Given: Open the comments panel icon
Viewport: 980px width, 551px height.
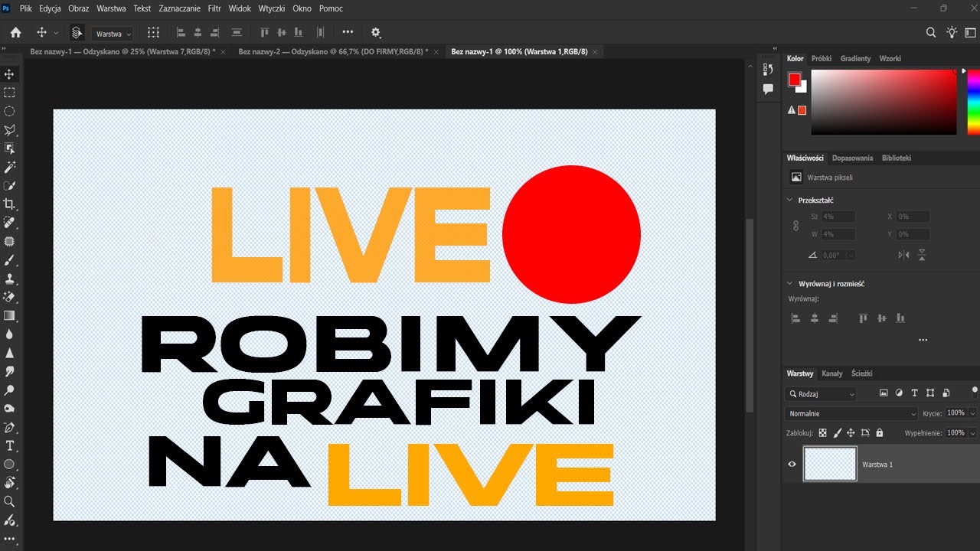Looking at the screenshot, I should coord(768,89).
